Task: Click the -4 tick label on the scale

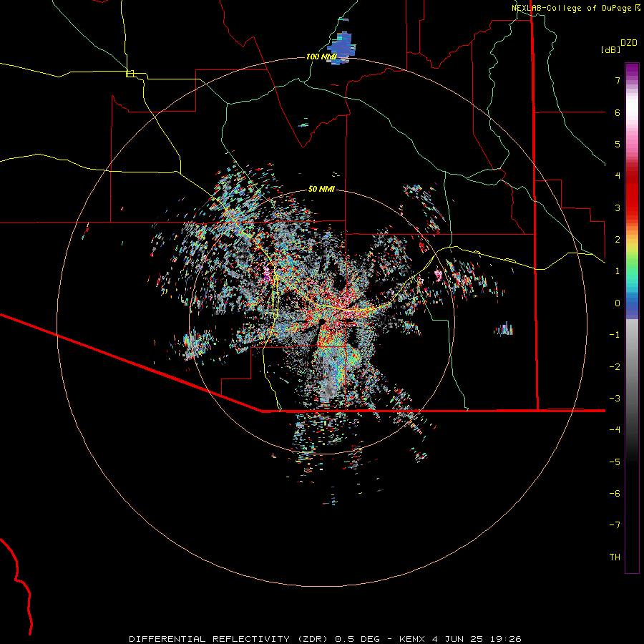Action: [615, 430]
